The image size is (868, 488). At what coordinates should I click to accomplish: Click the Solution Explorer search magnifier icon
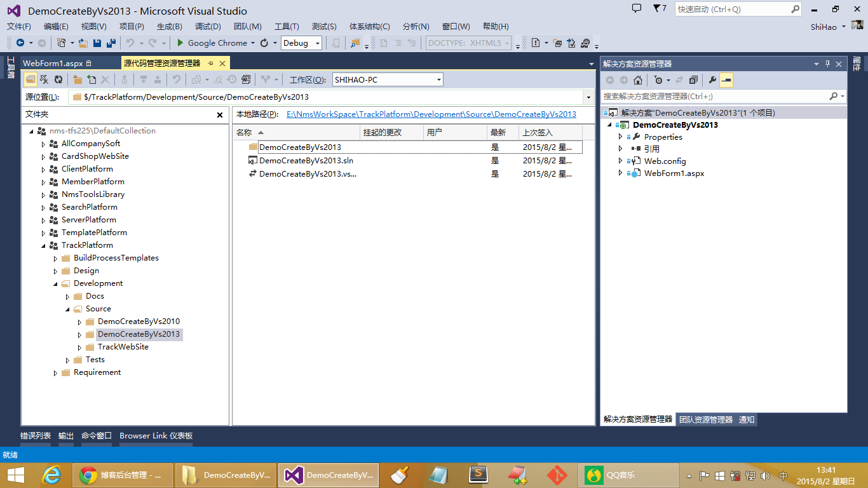point(834,96)
